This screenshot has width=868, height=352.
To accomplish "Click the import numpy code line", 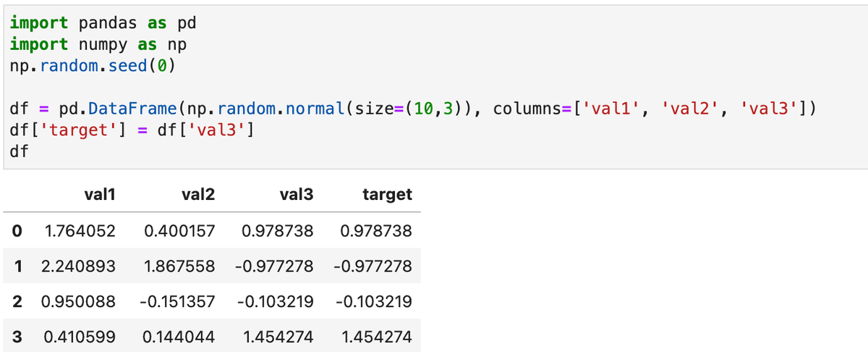I will pyautogui.click(x=98, y=44).
